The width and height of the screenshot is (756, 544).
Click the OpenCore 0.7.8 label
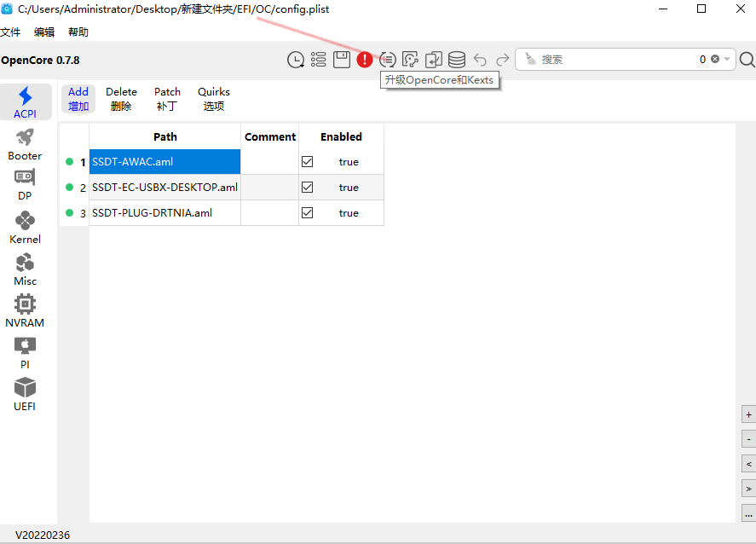pos(40,61)
